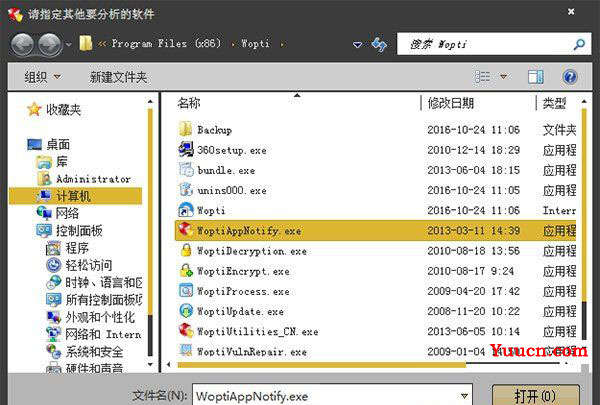Click the WoptiUpdate.exe icon
Viewport: 600px width, 405px height.
click(186, 310)
